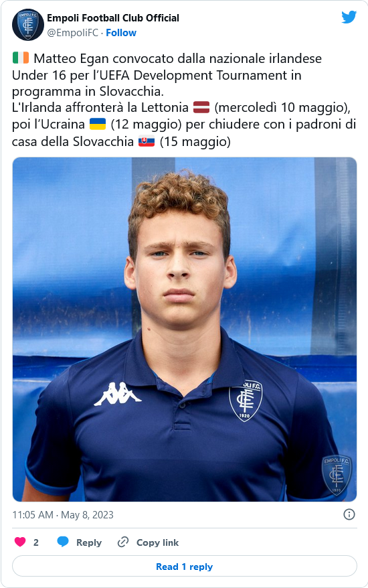Click the Copy link button
The width and height of the screenshot is (368, 588).
[x=157, y=542]
